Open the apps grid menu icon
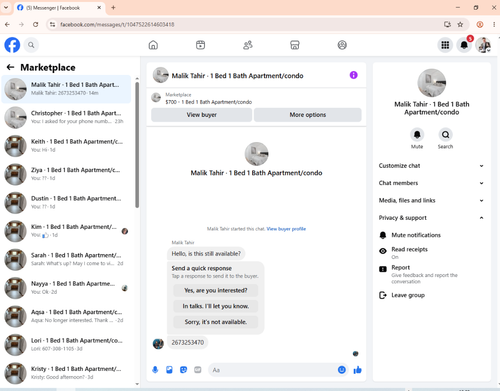The width and height of the screenshot is (500, 391). pos(445,45)
